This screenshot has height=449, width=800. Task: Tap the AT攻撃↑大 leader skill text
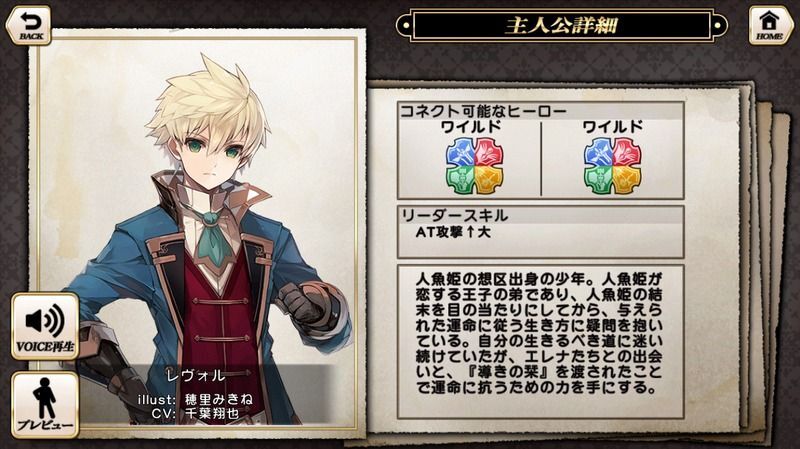tap(453, 232)
